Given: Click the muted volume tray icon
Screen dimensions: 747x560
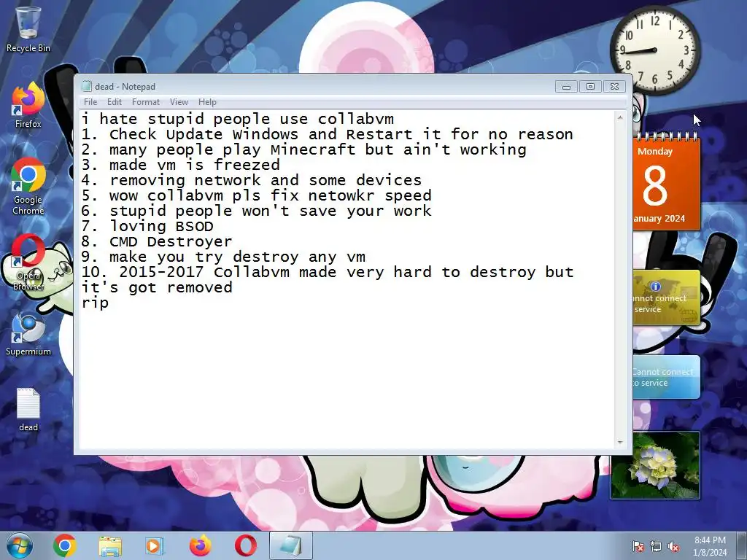Looking at the screenshot, I should (x=673, y=547).
